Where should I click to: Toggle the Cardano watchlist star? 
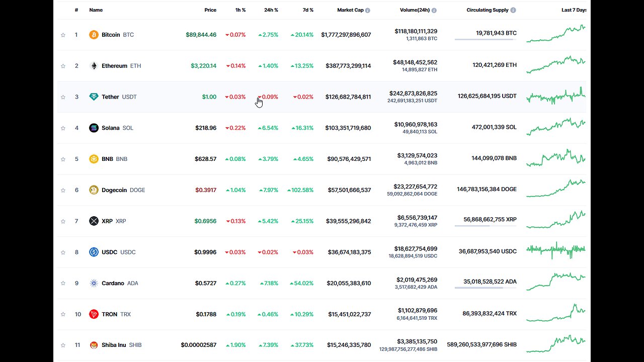point(63,283)
